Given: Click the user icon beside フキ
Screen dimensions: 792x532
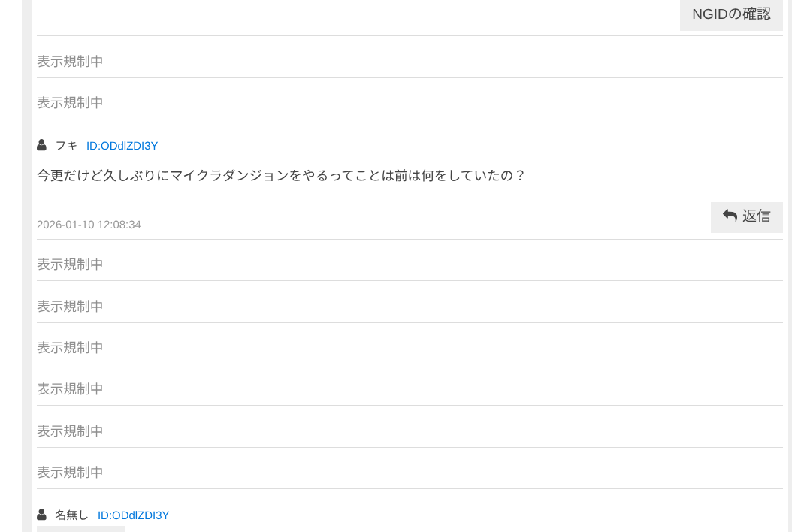Looking at the screenshot, I should [41, 145].
